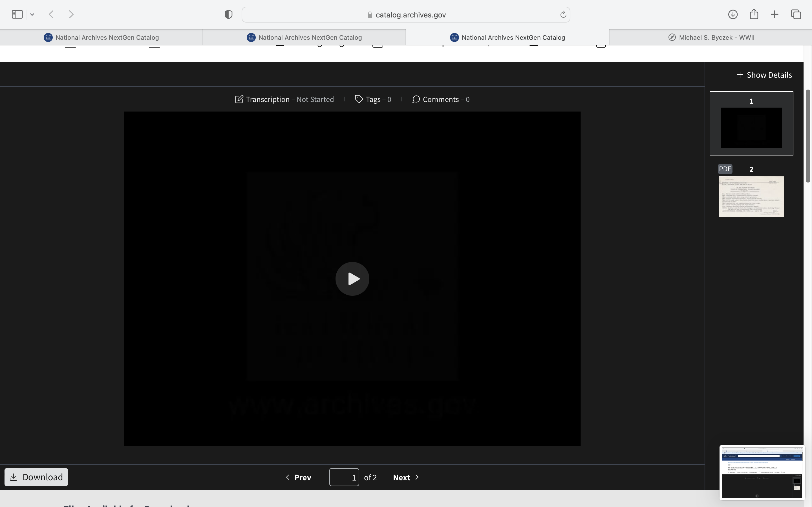Click the page number input field
This screenshot has width=812, height=507.
click(344, 477)
